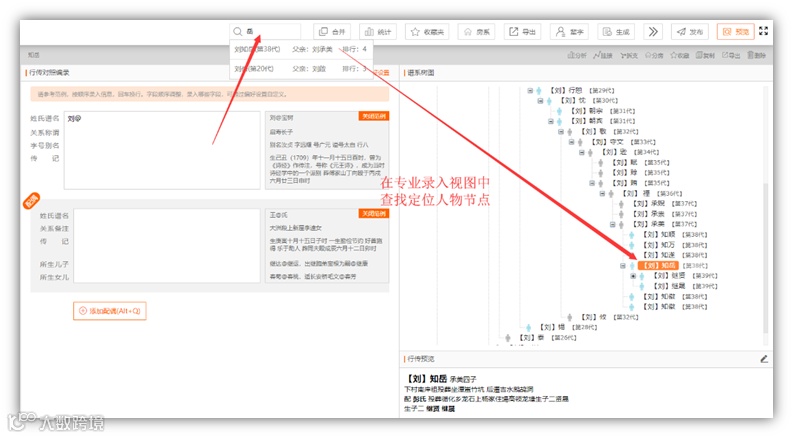Click the orange 预览 preview button
This screenshot has width=793, height=438.
click(735, 31)
